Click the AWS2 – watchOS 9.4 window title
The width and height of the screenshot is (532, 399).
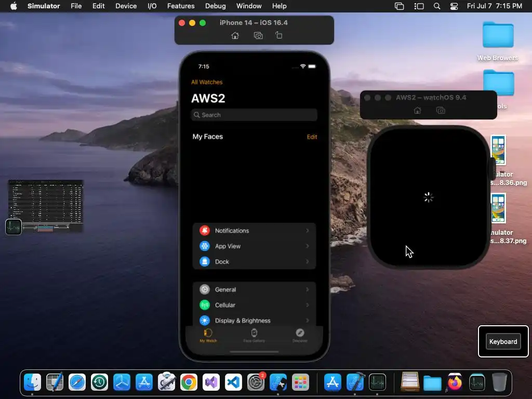pyautogui.click(x=431, y=98)
